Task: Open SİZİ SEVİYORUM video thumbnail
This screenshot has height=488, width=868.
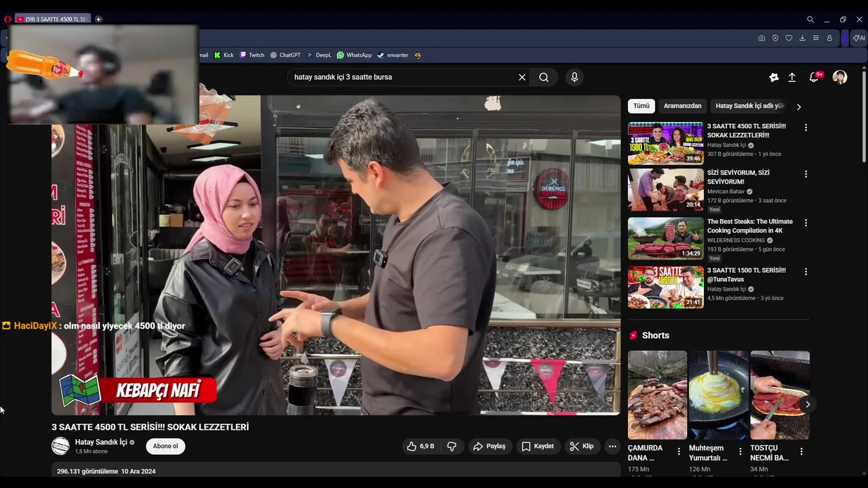Action: (x=666, y=190)
